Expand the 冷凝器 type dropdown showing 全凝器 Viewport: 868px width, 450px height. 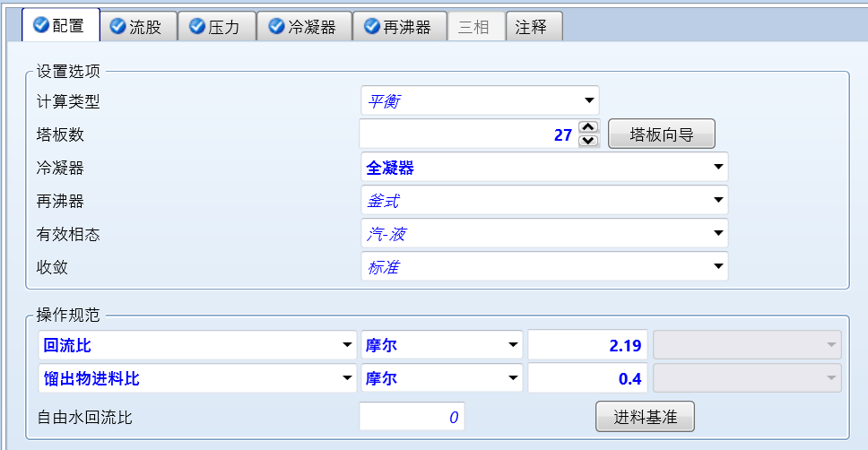(x=718, y=167)
